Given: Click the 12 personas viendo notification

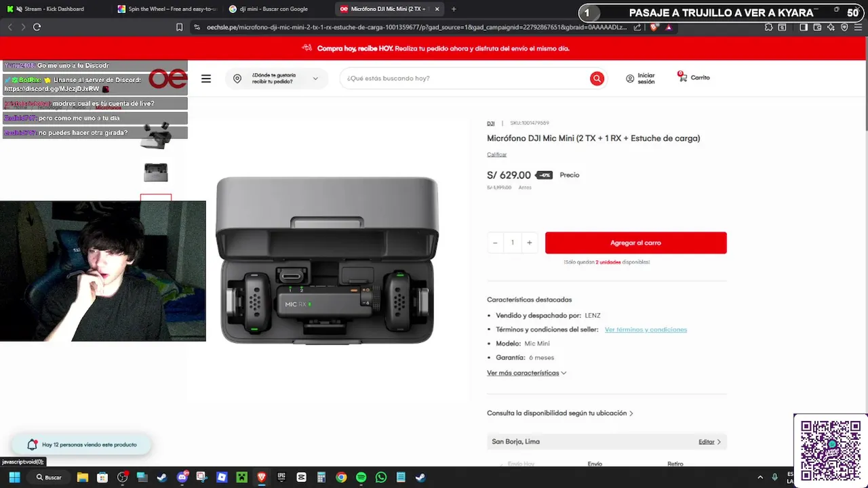Looking at the screenshot, I should (81, 445).
